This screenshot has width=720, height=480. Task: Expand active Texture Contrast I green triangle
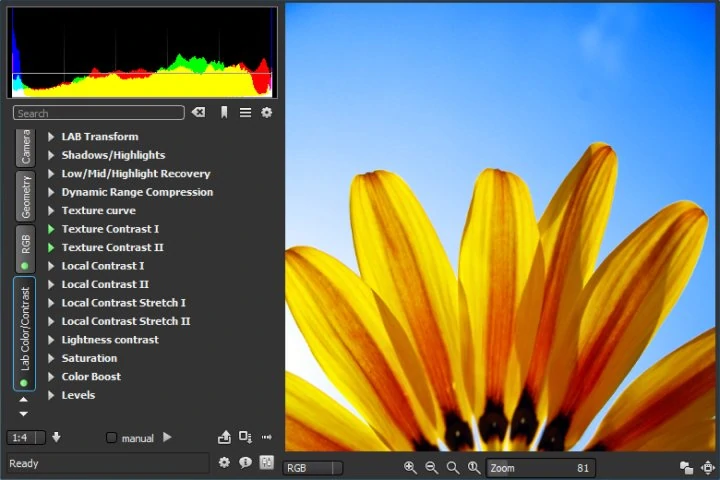click(x=51, y=229)
